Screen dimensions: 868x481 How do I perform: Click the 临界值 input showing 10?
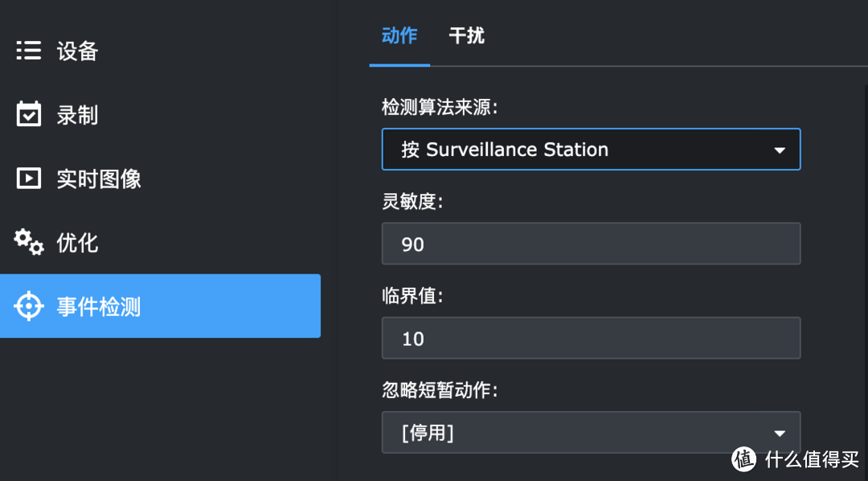point(591,338)
